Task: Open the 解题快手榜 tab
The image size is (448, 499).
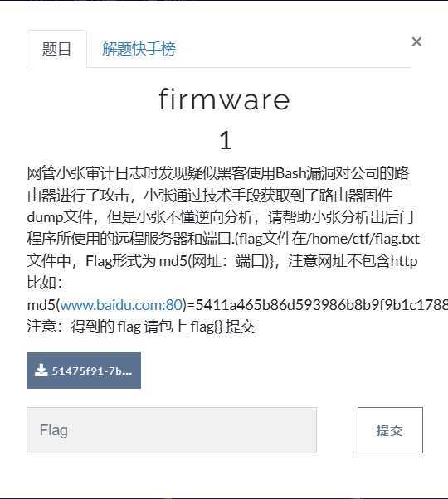Action: click(x=139, y=49)
